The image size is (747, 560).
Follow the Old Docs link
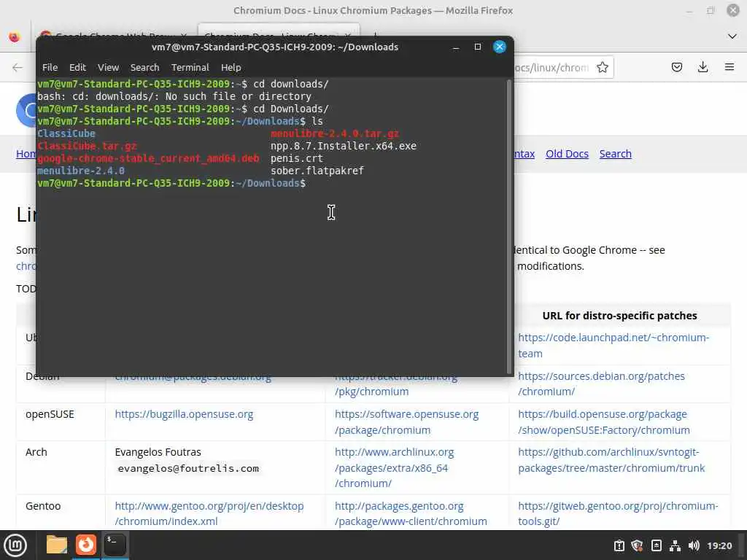point(567,154)
